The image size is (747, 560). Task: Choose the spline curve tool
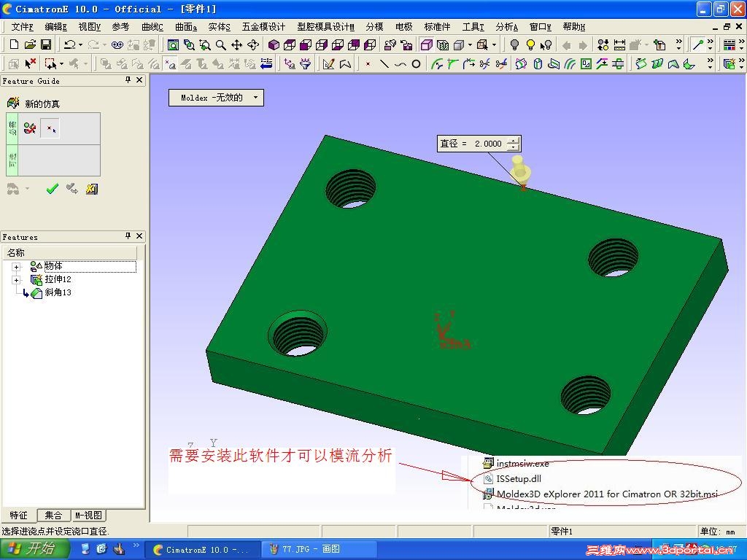click(x=400, y=63)
